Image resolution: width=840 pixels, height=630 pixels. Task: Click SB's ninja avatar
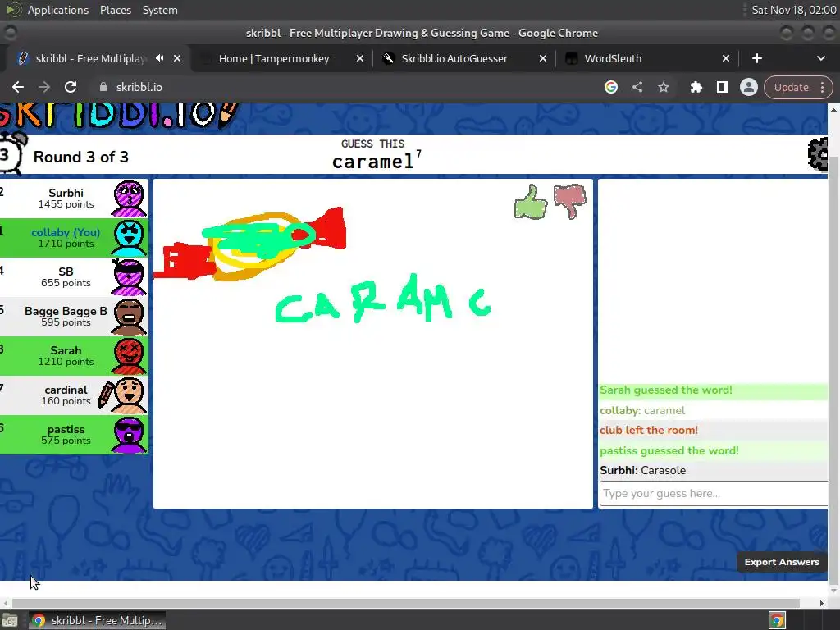[129, 277]
